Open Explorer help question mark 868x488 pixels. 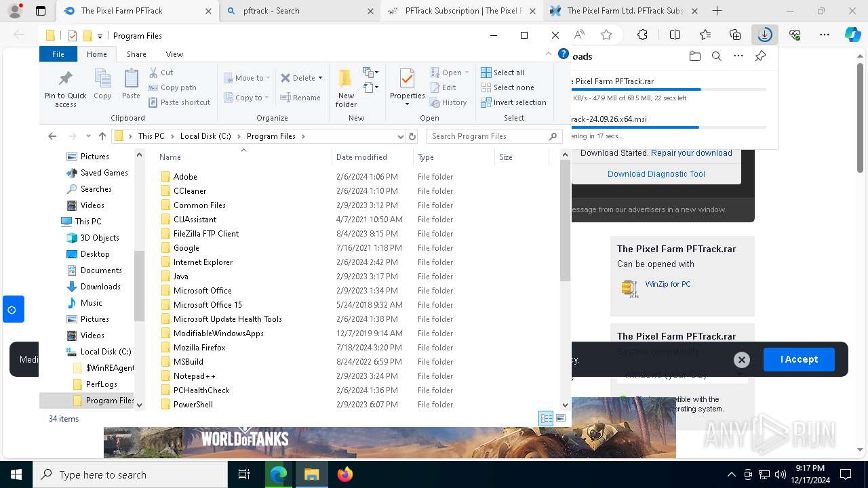(563, 54)
